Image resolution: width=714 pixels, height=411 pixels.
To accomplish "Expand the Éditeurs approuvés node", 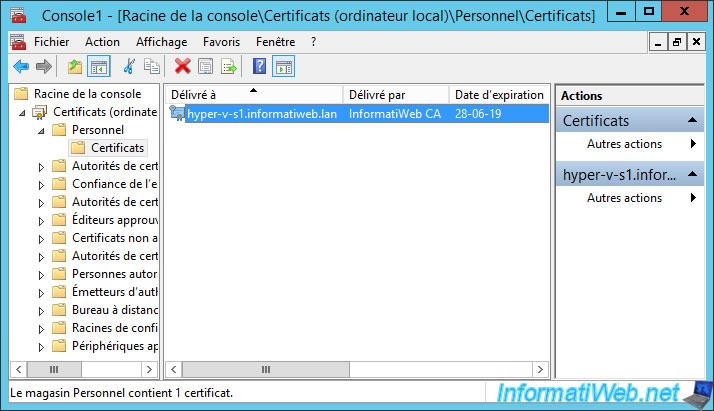I will pos(41,221).
